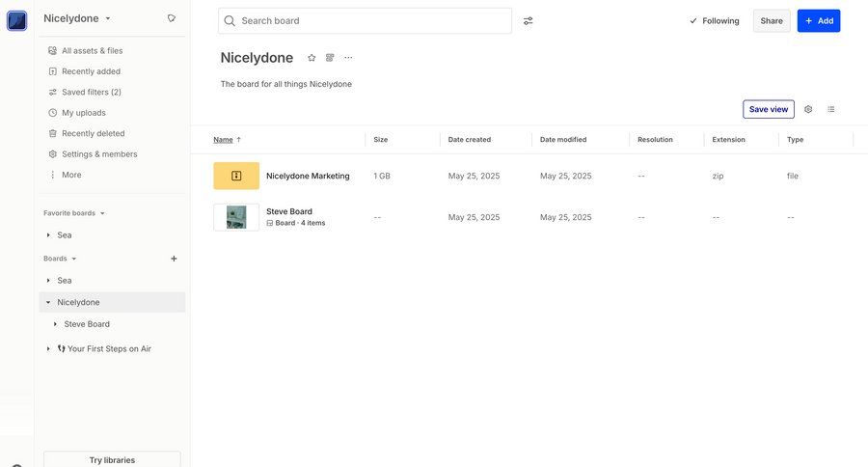868x467 pixels.
Task: Click the Nicelydone Marketing file name
Action: tap(308, 176)
